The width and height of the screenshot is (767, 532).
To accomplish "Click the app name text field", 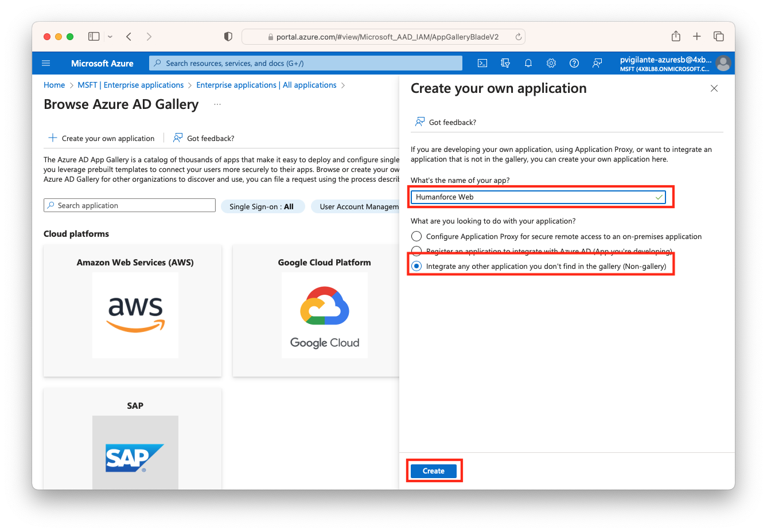I will [x=534, y=197].
